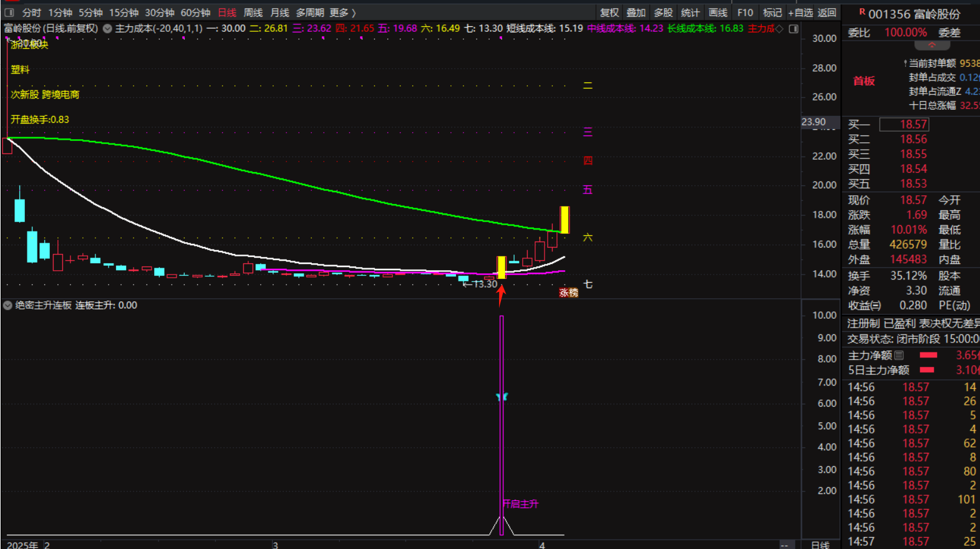This screenshot has width=980, height=549.
Task: Switch to the 60分钟 period tab
Action: click(195, 12)
